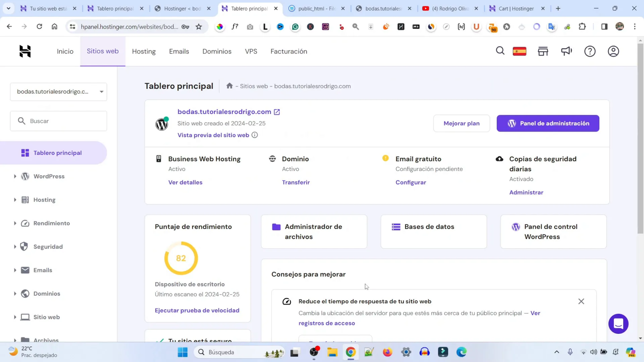The image size is (644, 362).
Task: Reload the page with refresh icon
Action: click(x=39, y=27)
